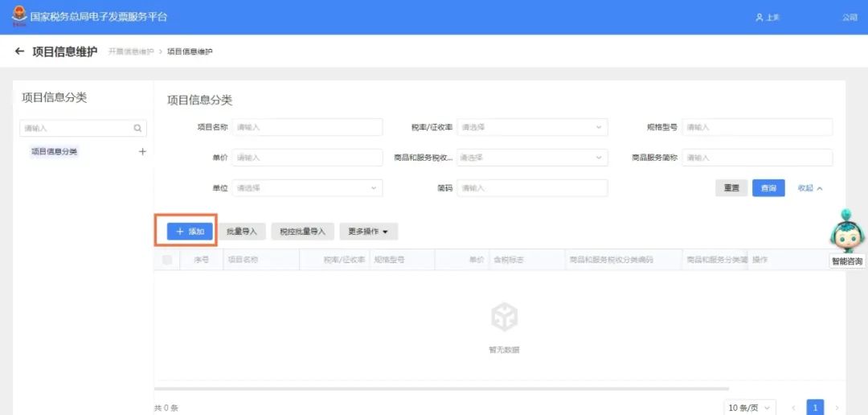
Task: Open the 税率/征收率 dropdown
Action: pos(532,127)
